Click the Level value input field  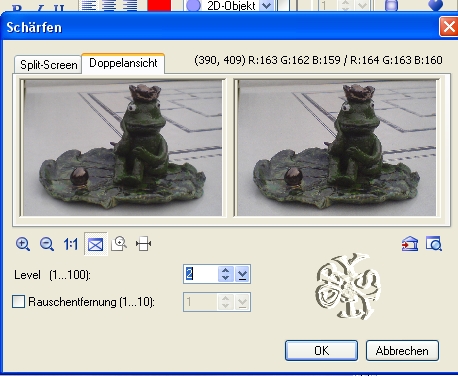click(201, 274)
